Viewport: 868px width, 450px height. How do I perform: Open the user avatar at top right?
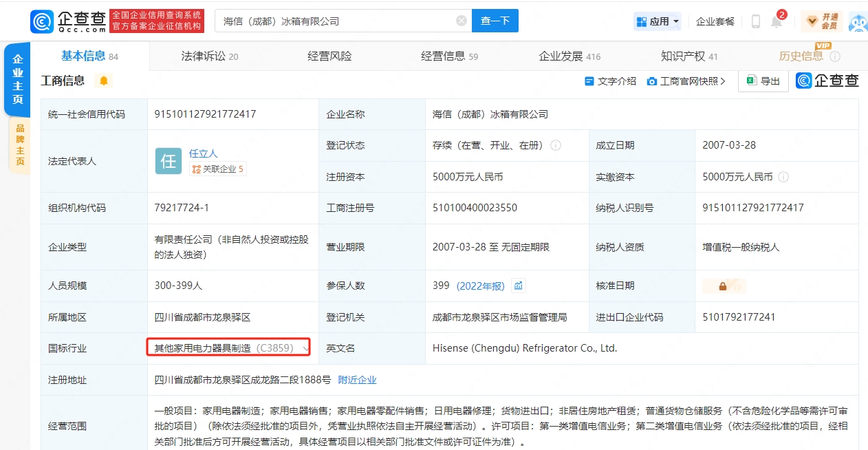858,21
